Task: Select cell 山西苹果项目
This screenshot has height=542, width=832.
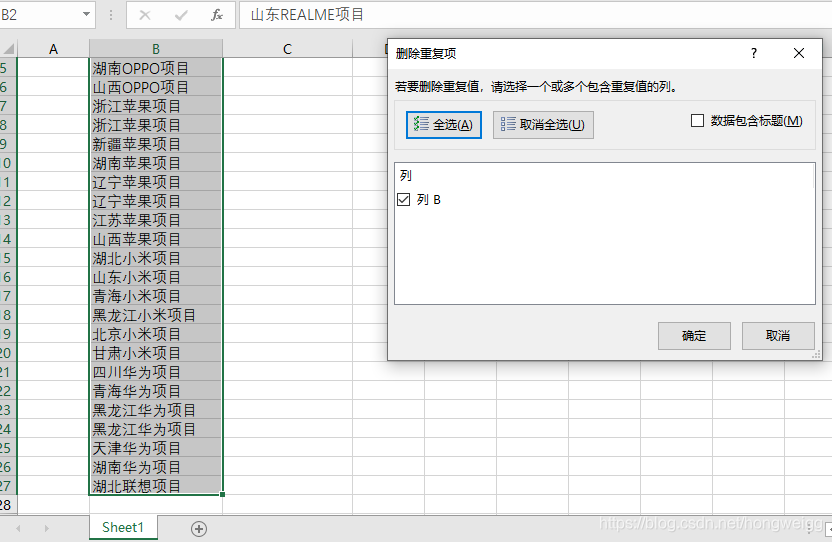Action: click(156, 239)
